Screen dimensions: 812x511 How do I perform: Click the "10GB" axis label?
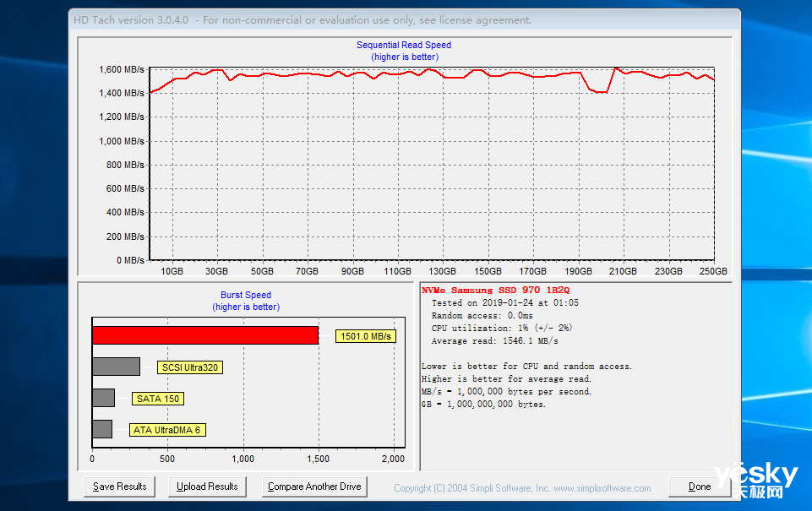(x=172, y=271)
